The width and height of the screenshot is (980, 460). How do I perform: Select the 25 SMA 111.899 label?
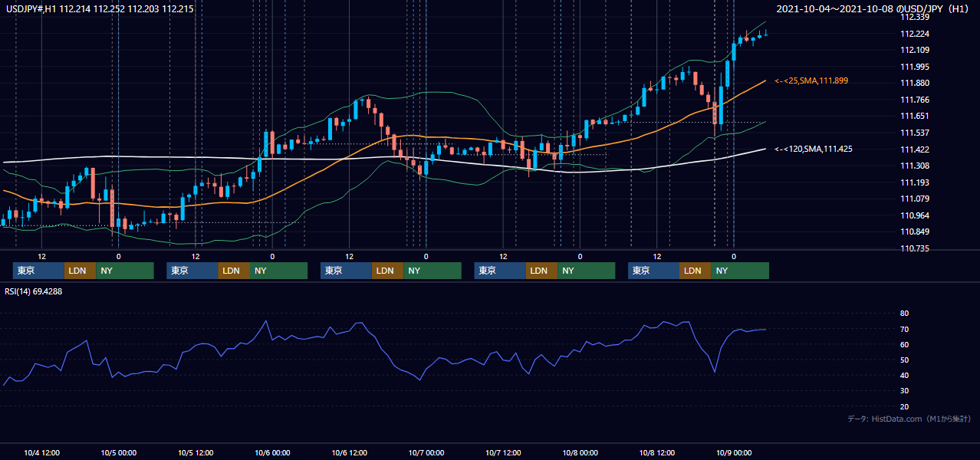[x=811, y=80]
